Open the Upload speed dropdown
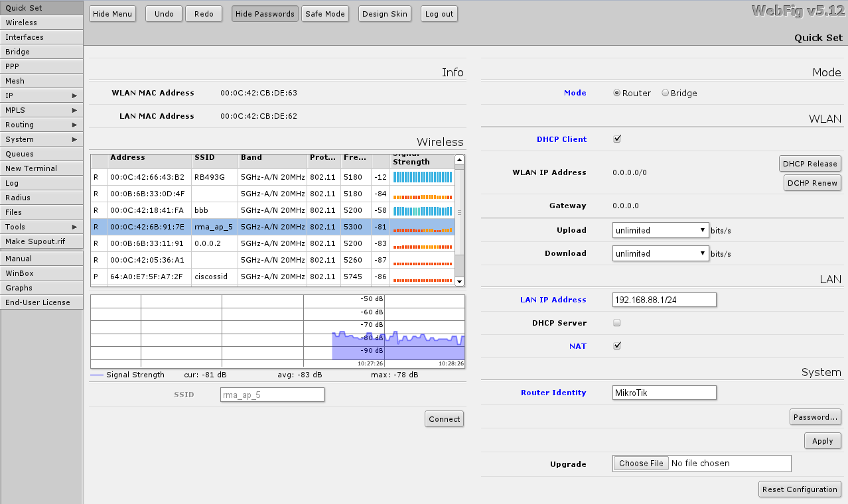The height and width of the screenshot is (504, 848). click(x=660, y=231)
